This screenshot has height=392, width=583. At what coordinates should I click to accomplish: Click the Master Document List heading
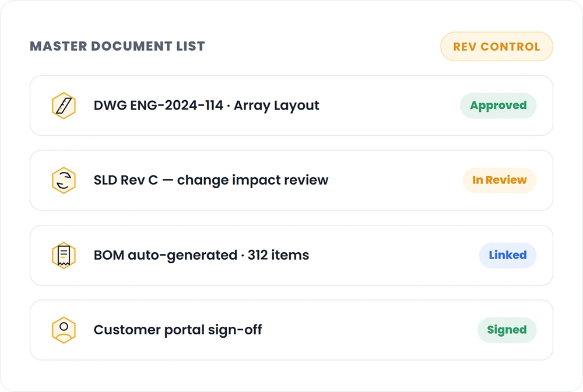click(x=118, y=46)
